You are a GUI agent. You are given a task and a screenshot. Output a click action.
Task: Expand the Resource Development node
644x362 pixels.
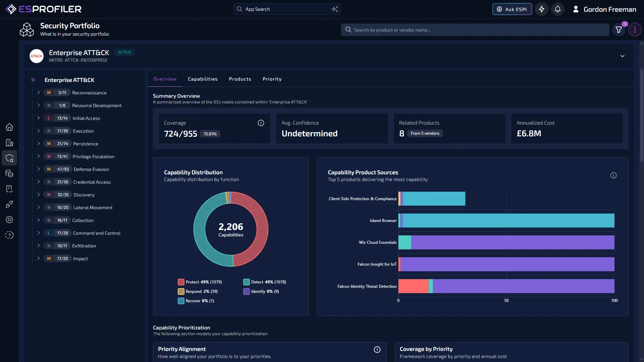[39, 105]
